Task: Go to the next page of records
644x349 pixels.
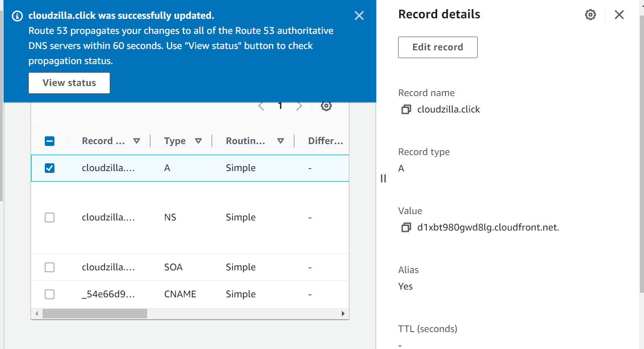Action: [x=299, y=106]
